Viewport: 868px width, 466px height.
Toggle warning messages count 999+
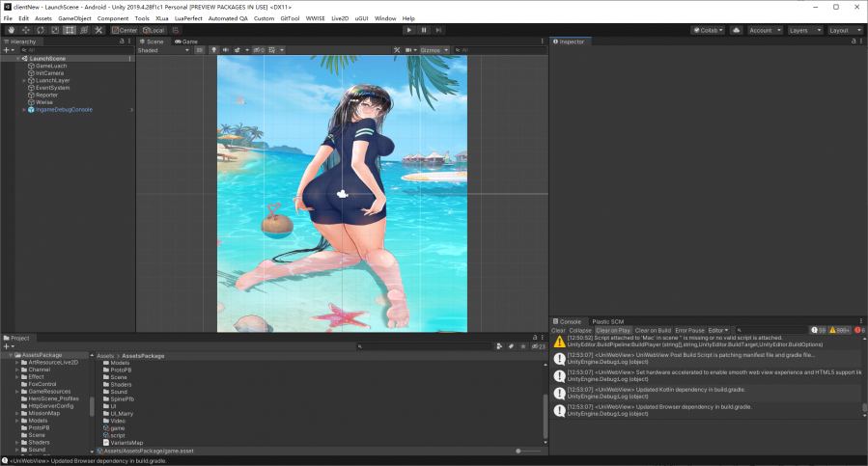tap(840, 330)
